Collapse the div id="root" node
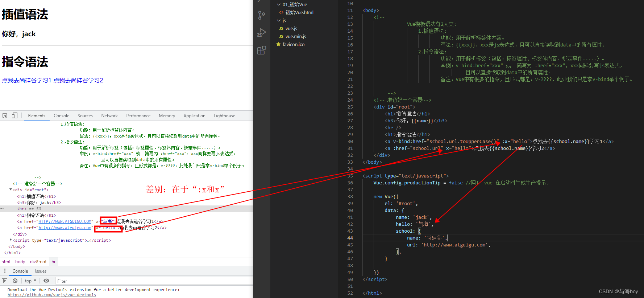 [x=11, y=189]
